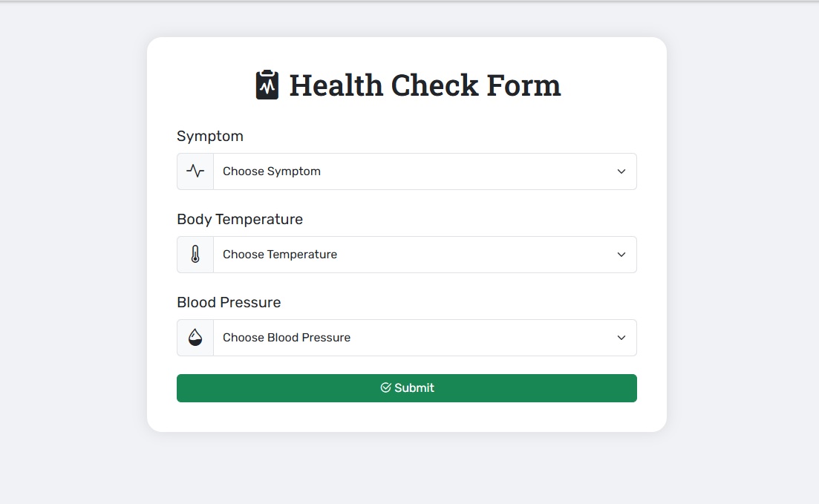Click the Blood Pressure field label
819x504 pixels.
(229, 302)
